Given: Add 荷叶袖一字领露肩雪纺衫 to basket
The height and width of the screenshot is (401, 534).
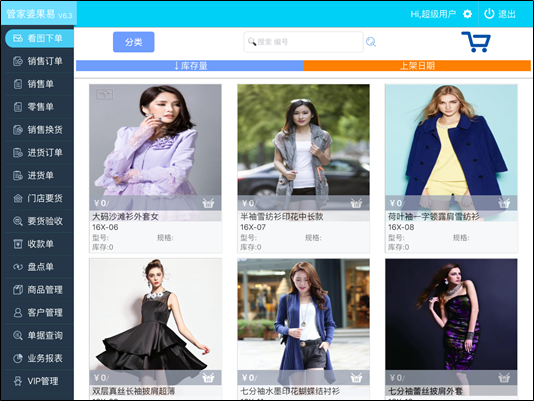Looking at the screenshot, I should (x=504, y=203).
